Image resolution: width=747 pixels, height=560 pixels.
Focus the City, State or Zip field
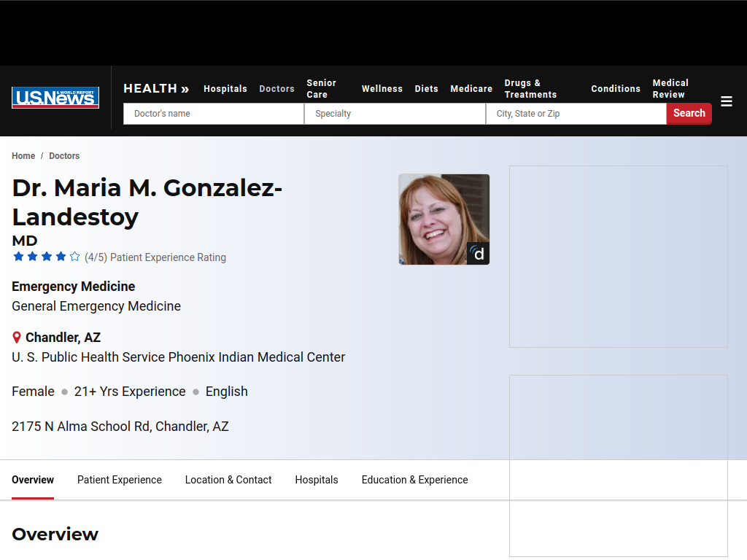coord(576,114)
